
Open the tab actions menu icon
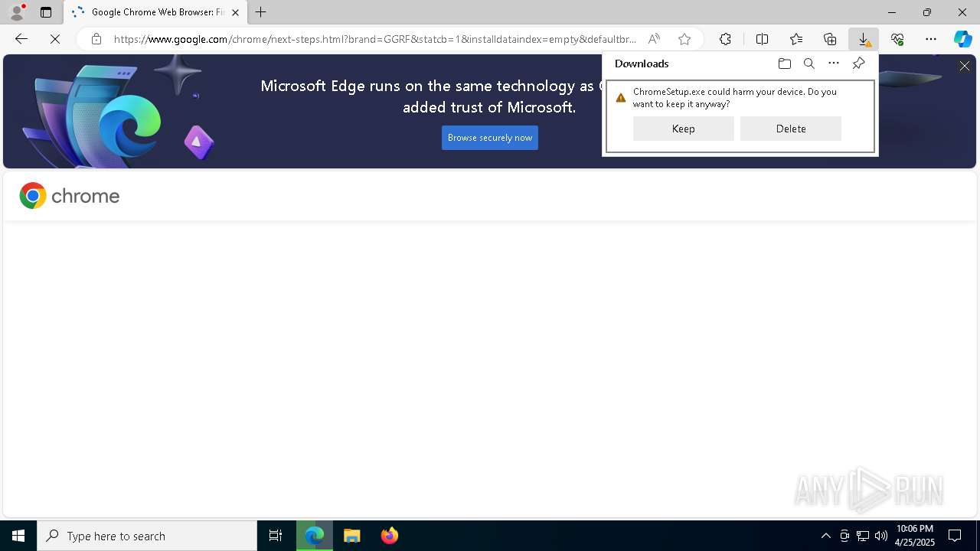point(46,12)
